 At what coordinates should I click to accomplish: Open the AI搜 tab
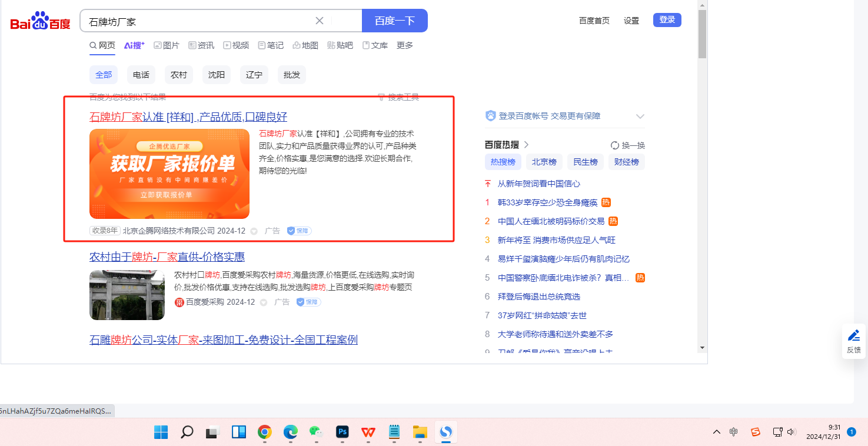pyautogui.click(x=134, y=45)
